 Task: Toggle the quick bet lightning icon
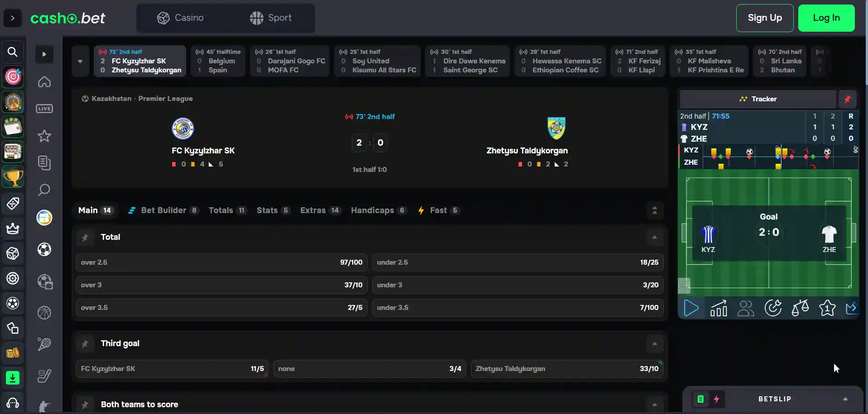(716, 399)
